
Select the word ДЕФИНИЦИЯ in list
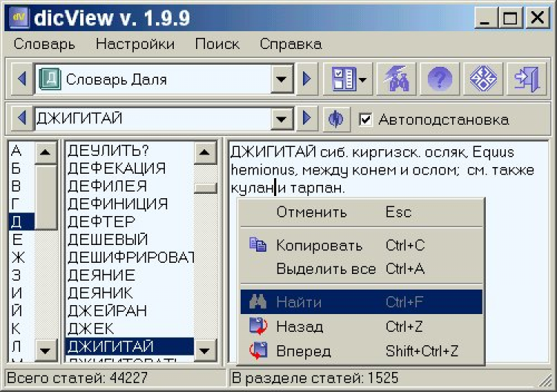point(130,204)
